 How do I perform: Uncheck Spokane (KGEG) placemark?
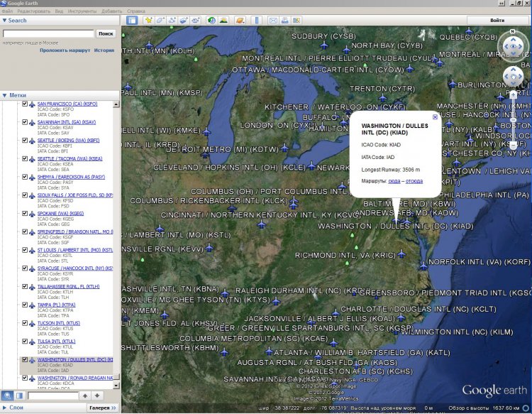[x=25, y=213]
